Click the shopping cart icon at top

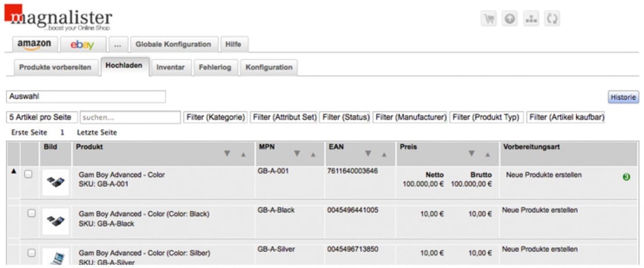point(488,19)
